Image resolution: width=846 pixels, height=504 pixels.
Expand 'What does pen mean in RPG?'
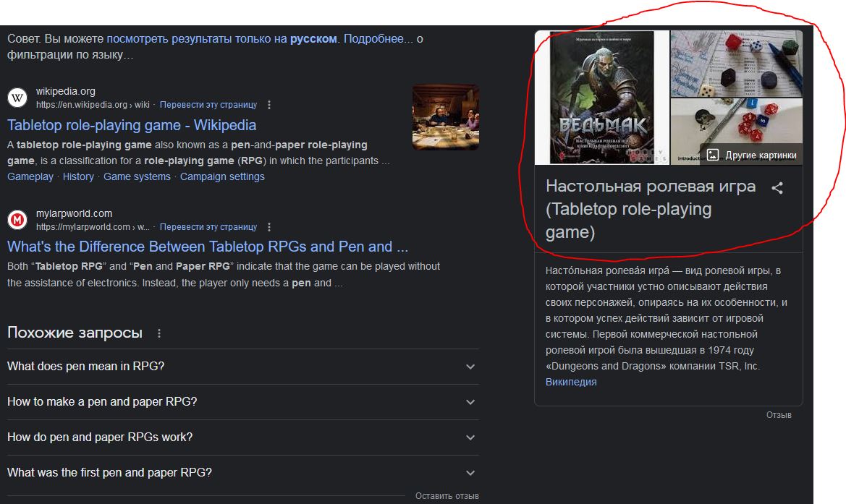click(x=242, y=367)
